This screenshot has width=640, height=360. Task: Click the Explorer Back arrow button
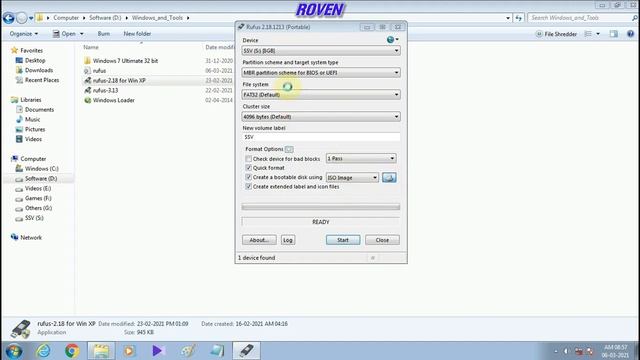[x=9, y=18]
